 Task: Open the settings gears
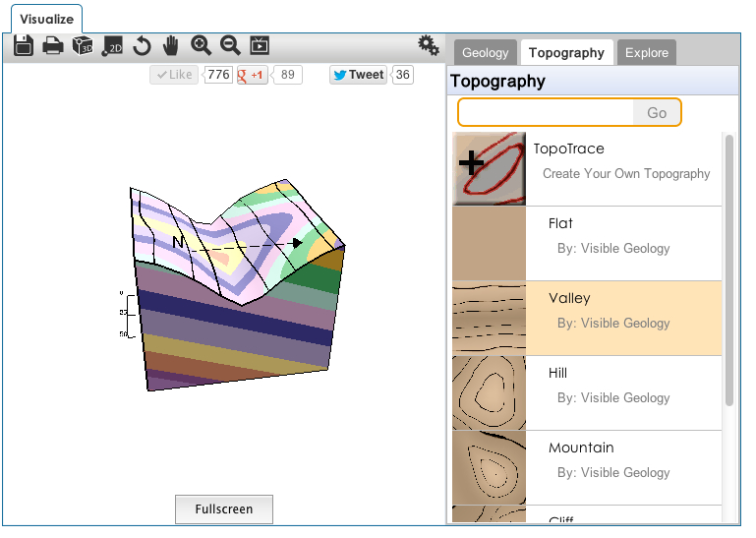tap(429, 45)
